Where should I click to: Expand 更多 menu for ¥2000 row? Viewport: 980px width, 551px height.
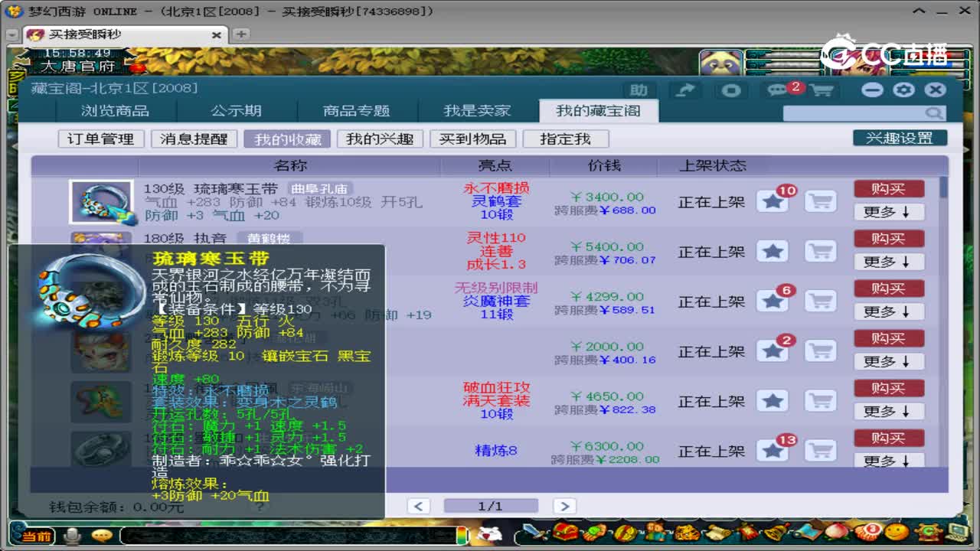[x=889, y=361]
